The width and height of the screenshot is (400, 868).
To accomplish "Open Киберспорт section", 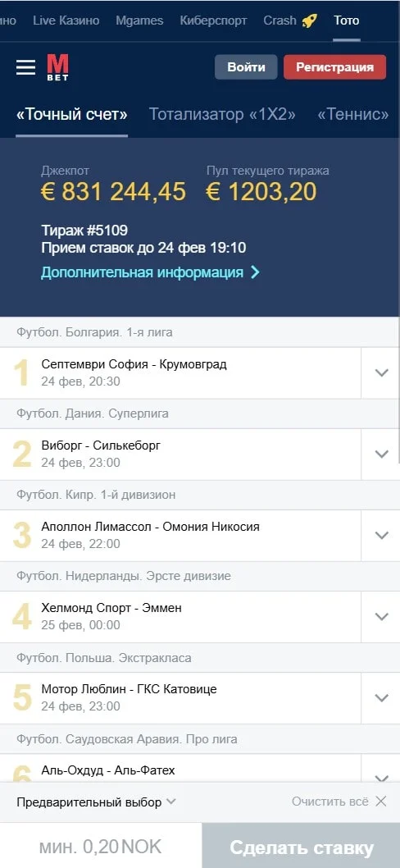I will [x=214, y=21].
